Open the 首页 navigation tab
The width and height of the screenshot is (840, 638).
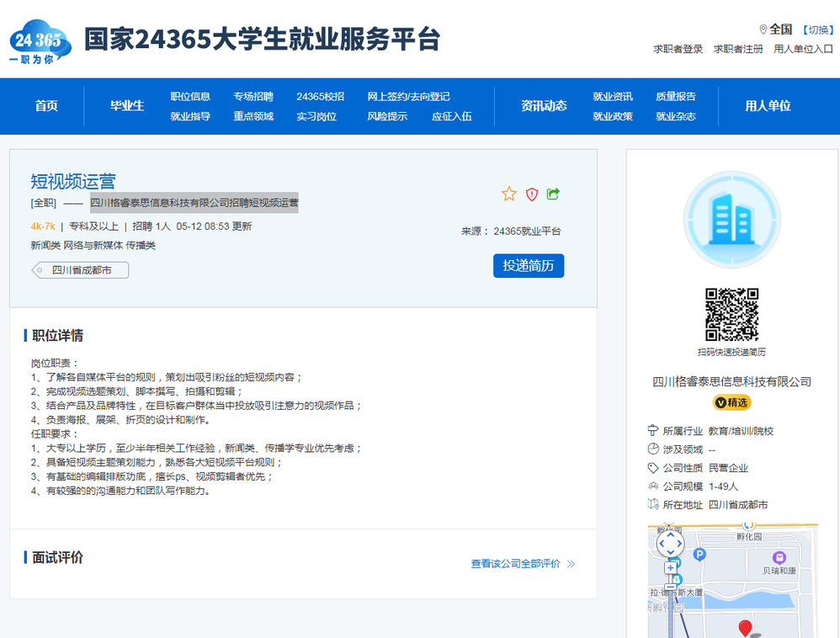(x=46, y=106)
